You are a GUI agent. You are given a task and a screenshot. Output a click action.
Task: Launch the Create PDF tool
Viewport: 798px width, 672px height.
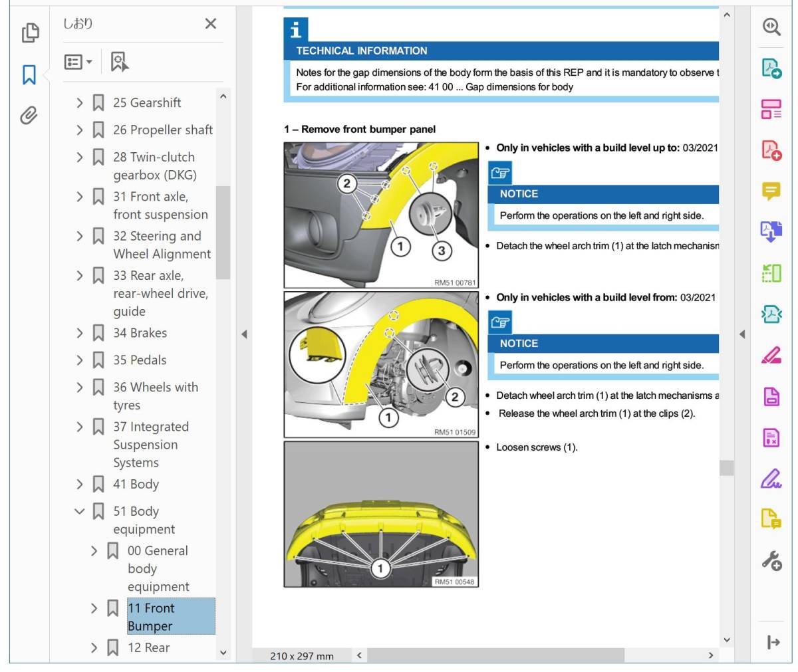click(771, 68)
